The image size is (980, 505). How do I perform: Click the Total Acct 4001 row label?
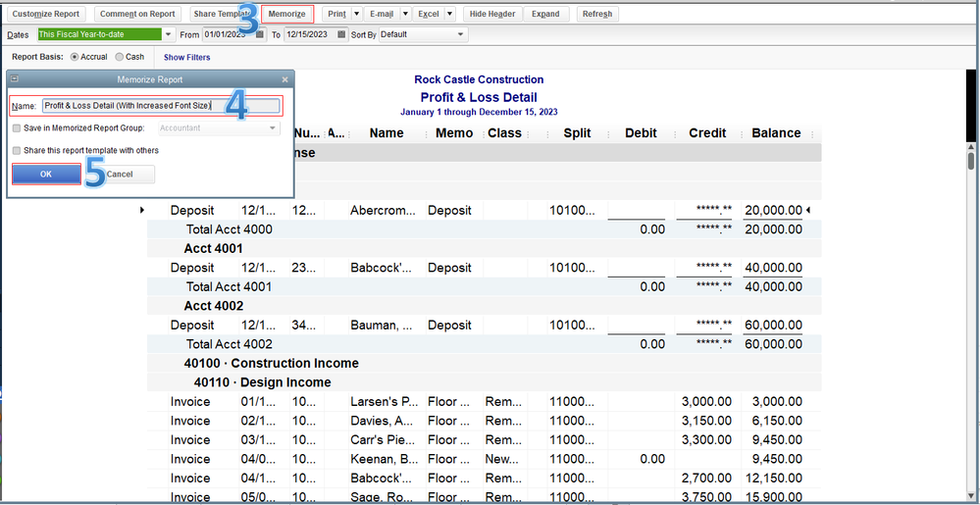coord(230,287)
